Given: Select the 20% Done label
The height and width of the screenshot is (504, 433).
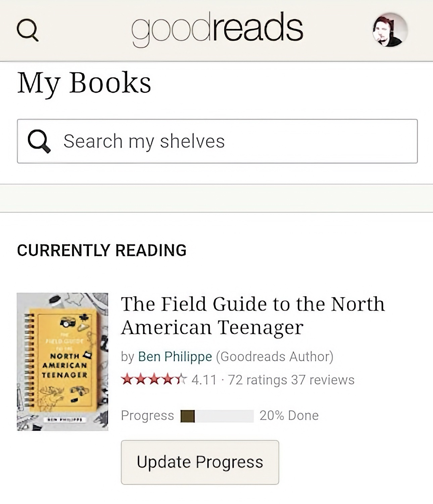Looking at the screenshot, I should click(289, 416).
